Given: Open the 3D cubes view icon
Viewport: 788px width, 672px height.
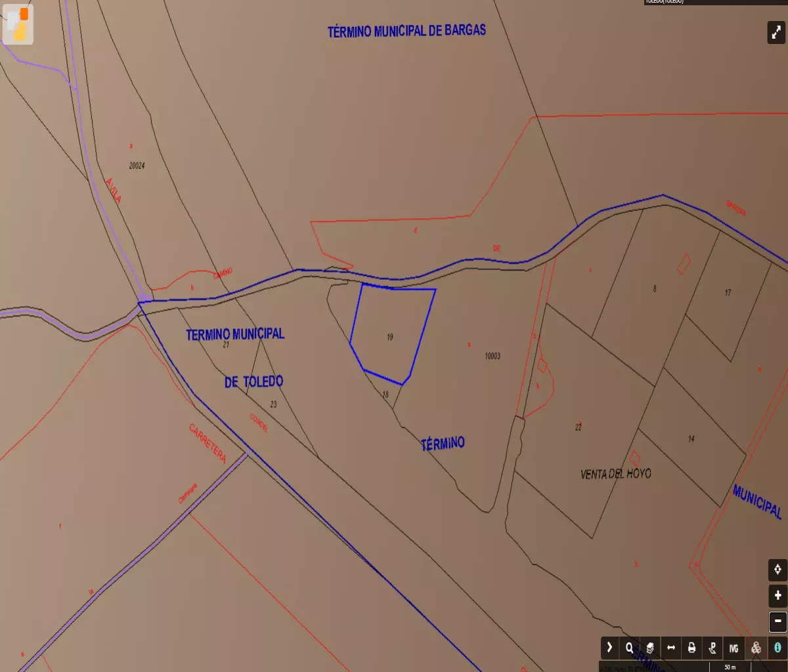Looking at the screenshot, I should 756,648.
